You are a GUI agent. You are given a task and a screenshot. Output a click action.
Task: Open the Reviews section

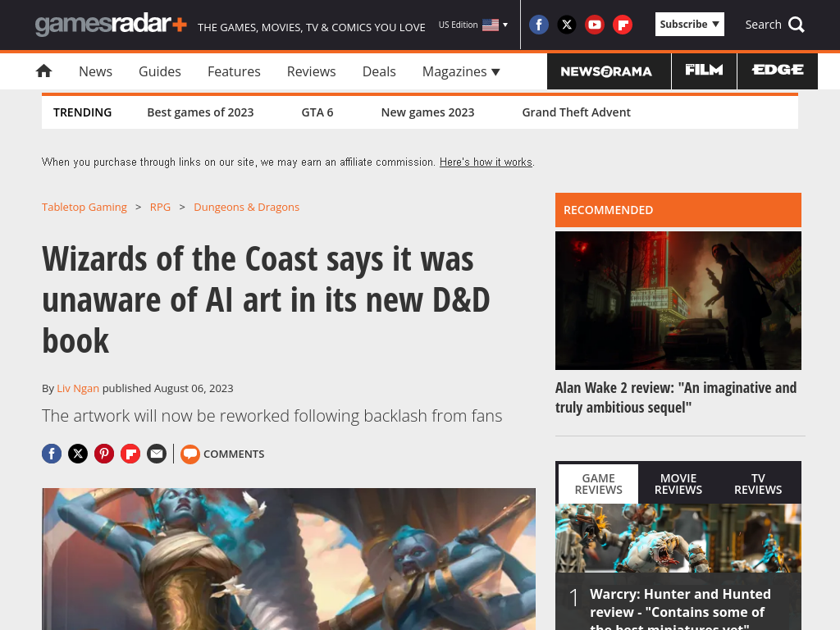pyautogui.click(x=311, y=71)
